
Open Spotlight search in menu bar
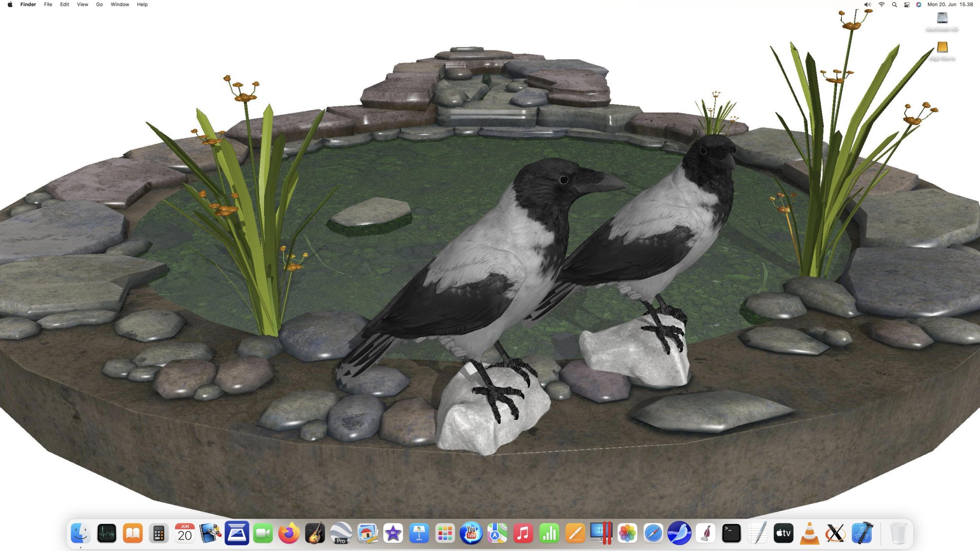894,4
